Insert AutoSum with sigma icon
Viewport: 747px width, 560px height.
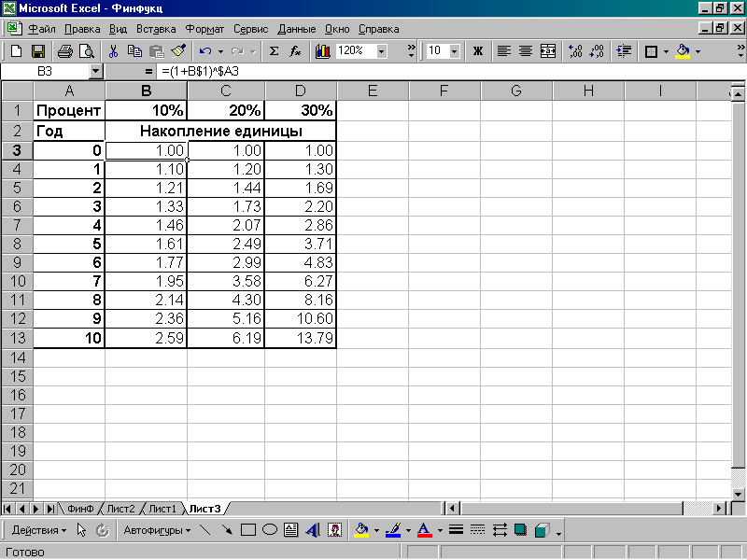[x=274, y=51]
